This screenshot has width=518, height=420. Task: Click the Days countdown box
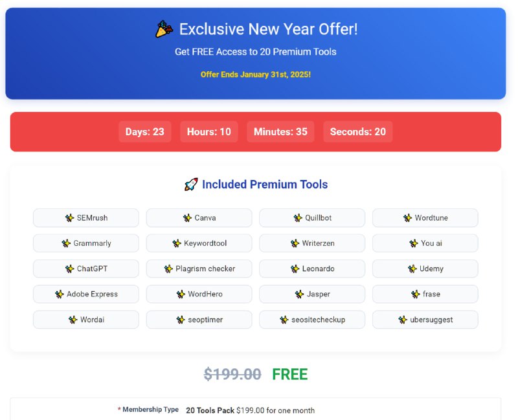[x=144, y=132]
